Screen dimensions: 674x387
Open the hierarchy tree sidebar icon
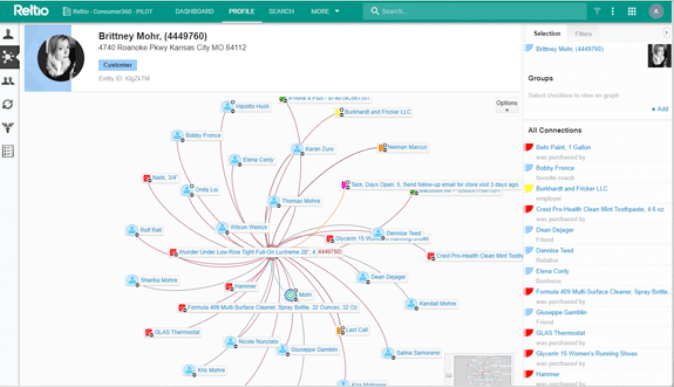pyautogui.click(x=8, y=127)
